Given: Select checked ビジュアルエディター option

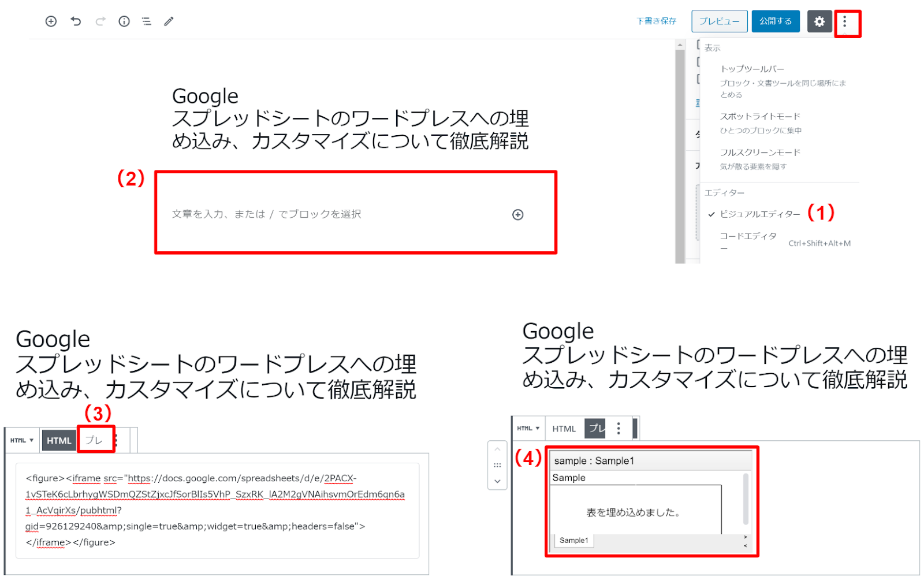Looking at the screenshot, I should pos(760,214).
